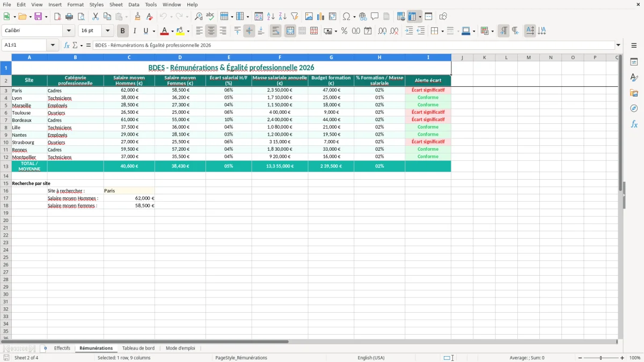The image size is (644, 362).
Task: Open the font size dropdown
Action: (107, 31)
